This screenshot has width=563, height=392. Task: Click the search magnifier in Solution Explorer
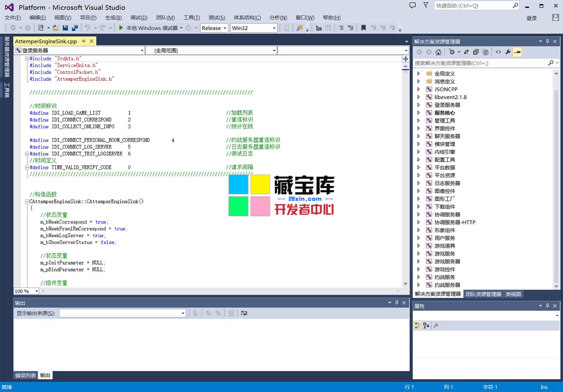click(551, 63)
